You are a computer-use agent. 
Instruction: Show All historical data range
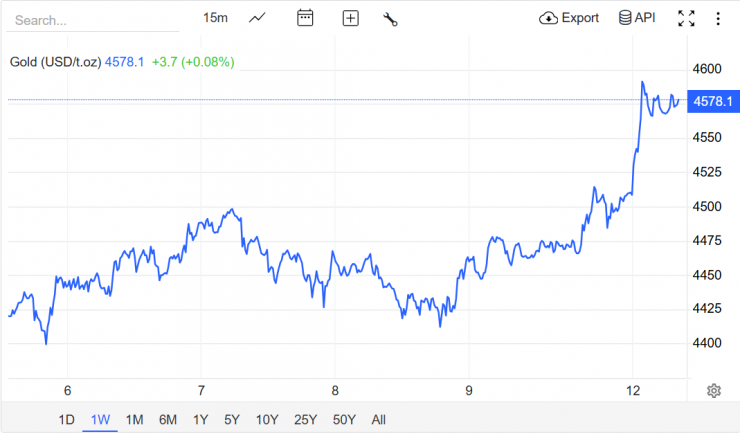click(x=378, y=419)
